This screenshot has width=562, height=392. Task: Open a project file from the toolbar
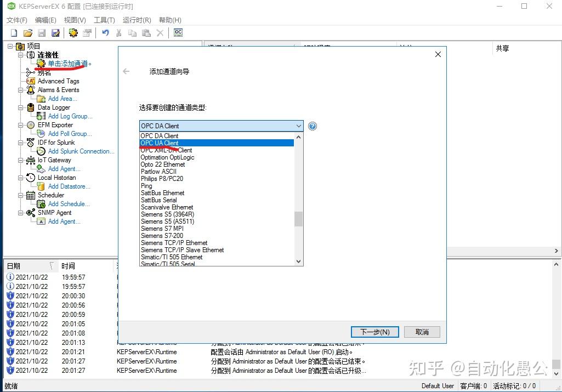click(x=27, y=32)
